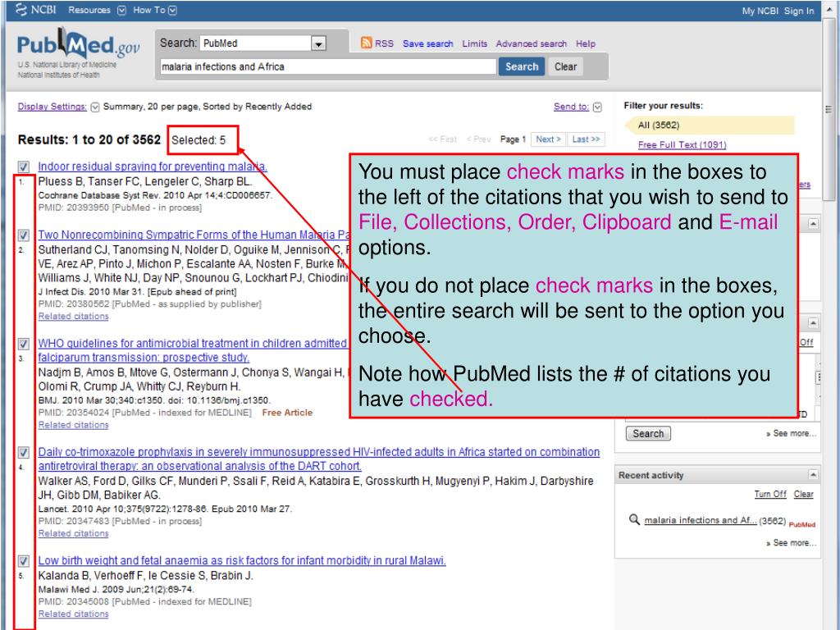Open the Advanced search link

point(531,44)
